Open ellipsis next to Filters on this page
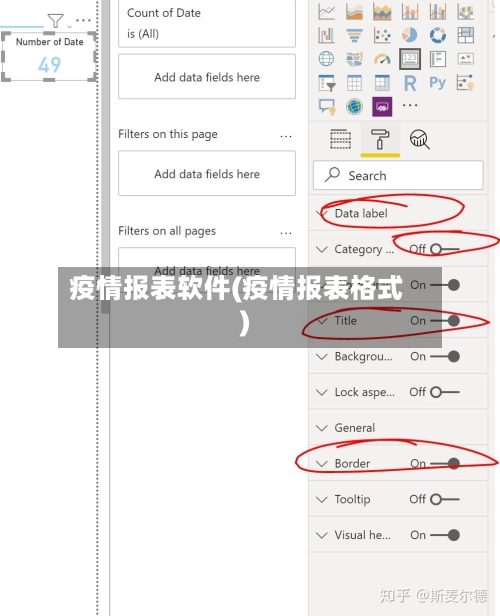The height and width of the screenshot is (616, 500). pos(286,136)
